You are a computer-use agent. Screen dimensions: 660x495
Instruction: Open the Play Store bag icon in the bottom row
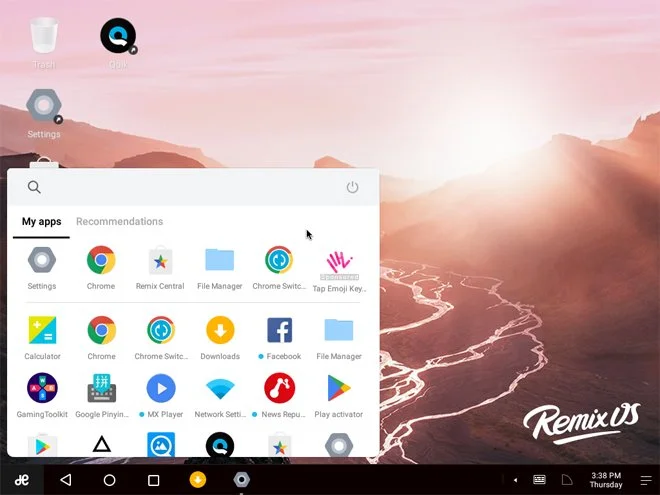tap(42, 444)
